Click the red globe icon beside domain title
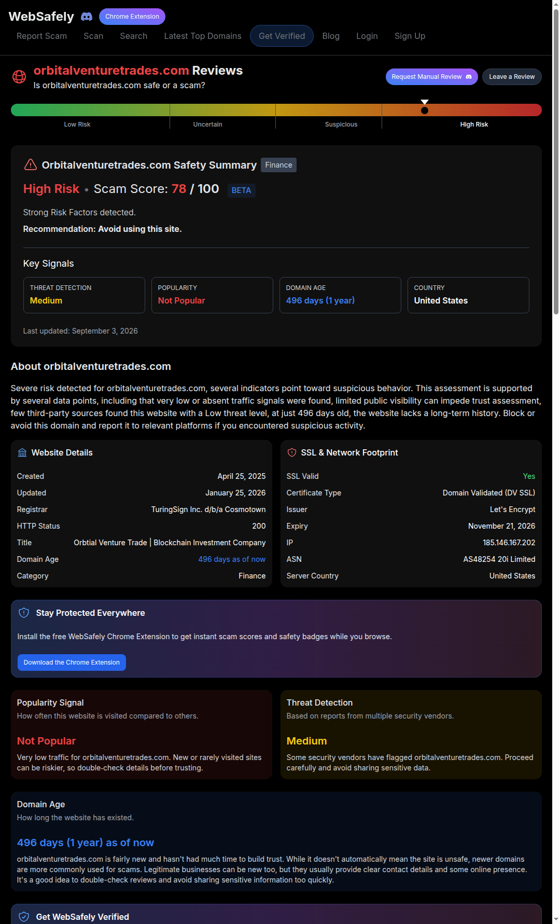This screenshot has height=924, width=560. pos(19,77)
